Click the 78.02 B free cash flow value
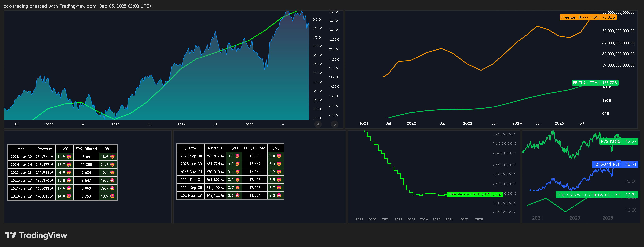 608,17
